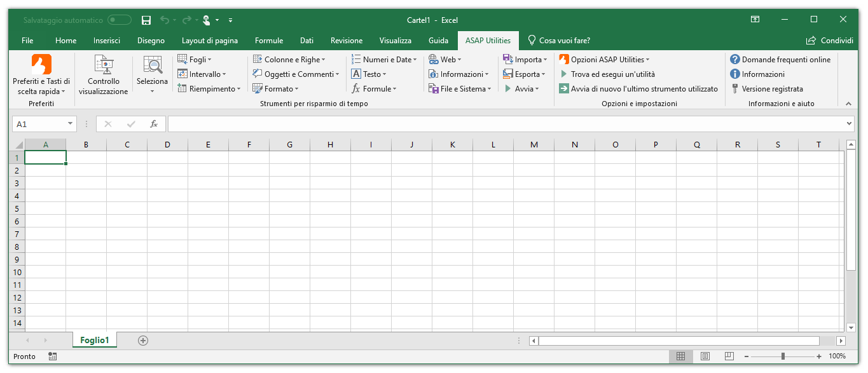Click the Select All corner triangle
Image resolution: width=868 pixels, height=373 pixels.
point(18,145)
